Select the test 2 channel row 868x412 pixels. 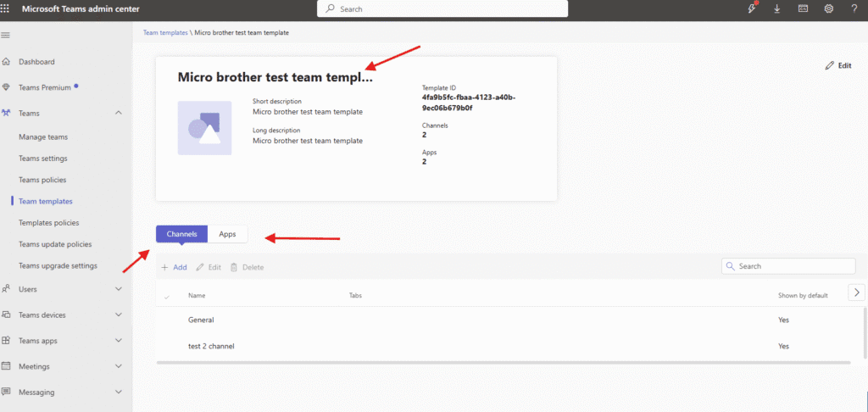tap(211, 346)
